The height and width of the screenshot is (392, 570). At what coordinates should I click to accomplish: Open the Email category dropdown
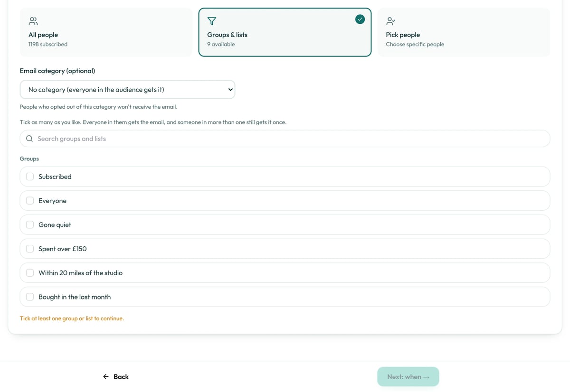[127, 89]
